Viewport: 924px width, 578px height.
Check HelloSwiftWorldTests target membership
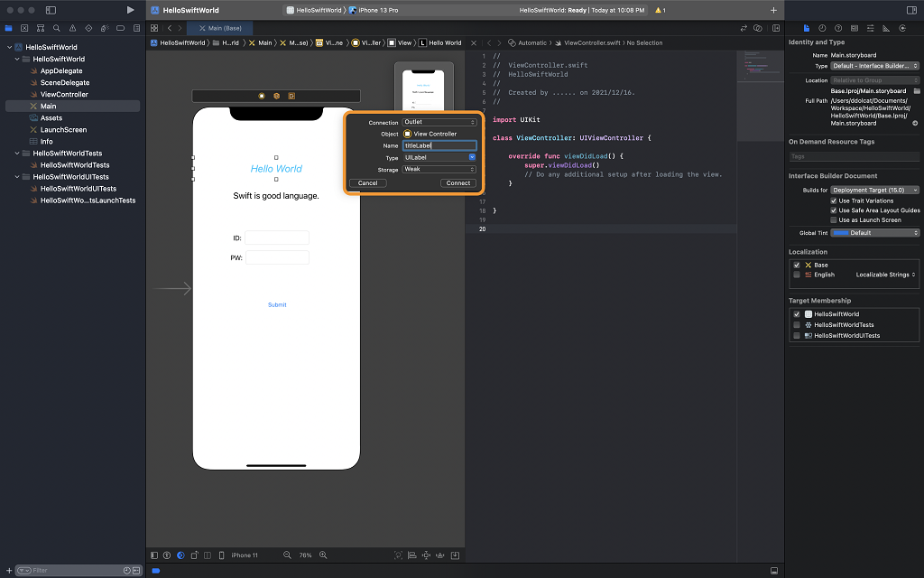(x=796, y=324)
